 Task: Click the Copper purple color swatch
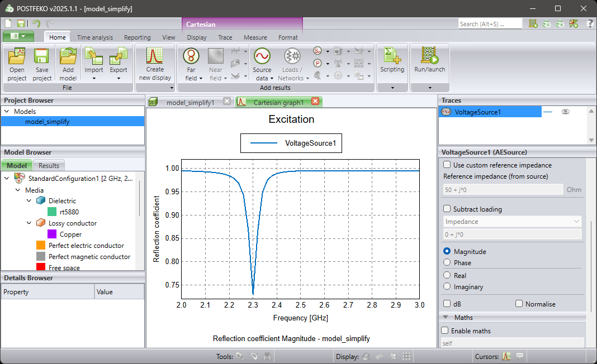[x=52, y=234]
